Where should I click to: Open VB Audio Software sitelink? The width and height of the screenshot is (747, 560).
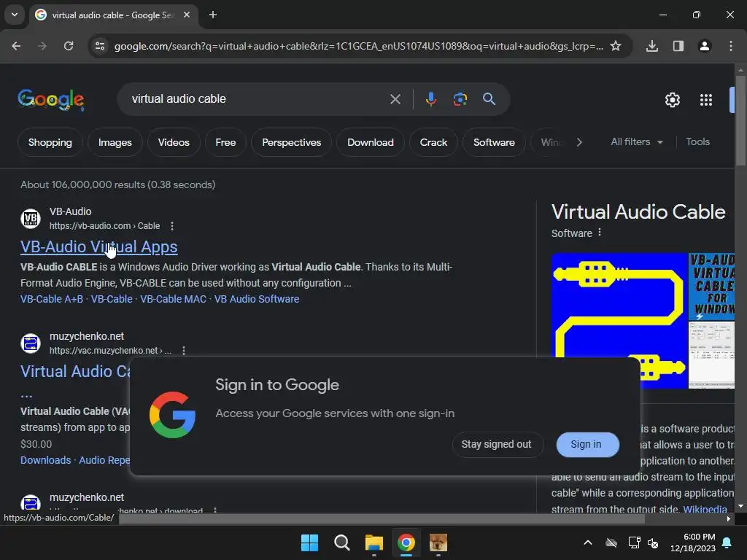[257, 299]
